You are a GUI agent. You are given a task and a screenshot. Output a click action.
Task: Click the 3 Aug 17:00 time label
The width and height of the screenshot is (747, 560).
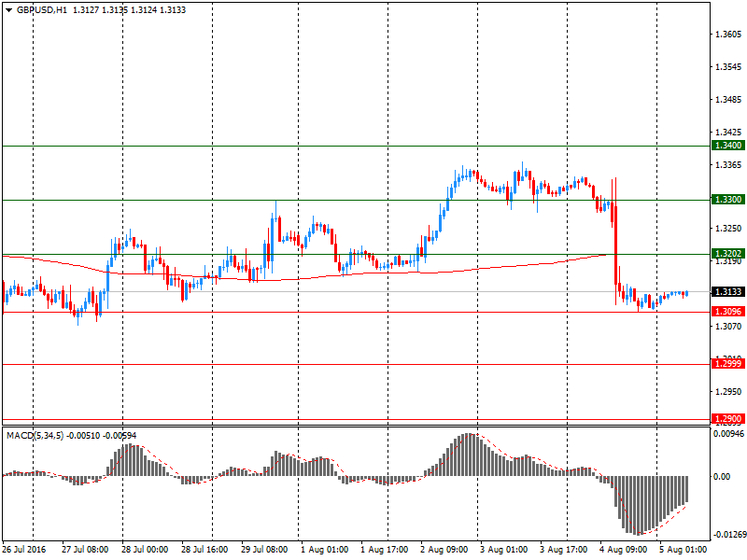click(564, 550)
